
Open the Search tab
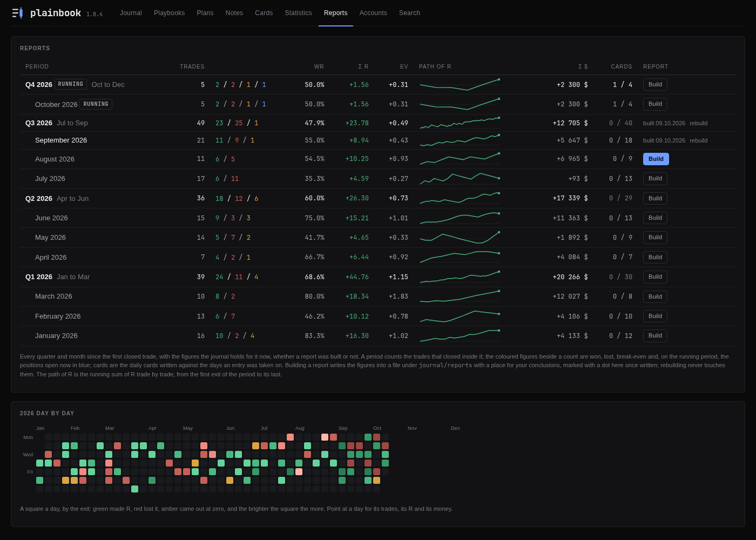tap(409, 13)
